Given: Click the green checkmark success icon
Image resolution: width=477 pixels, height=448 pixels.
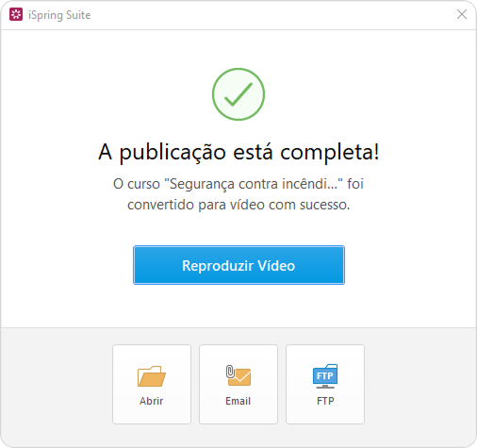Looking at the screenshot, I should [238, 94].
